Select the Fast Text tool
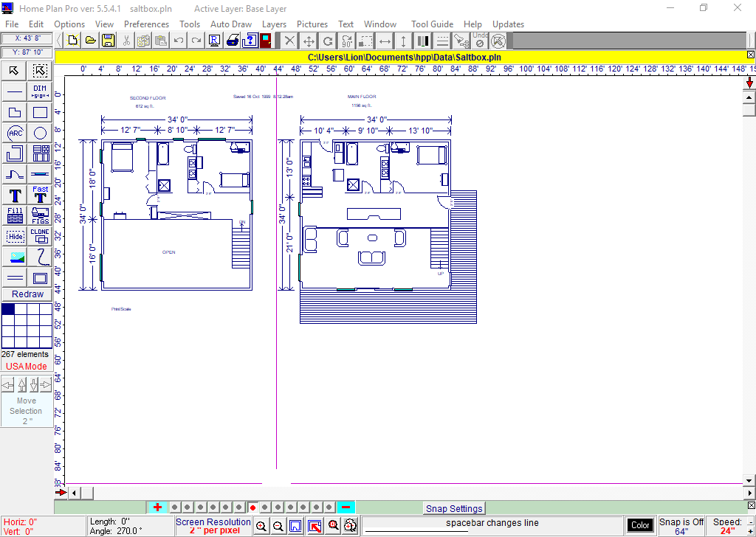This screenshot has width=756, height=537. (x=40, y=195)
